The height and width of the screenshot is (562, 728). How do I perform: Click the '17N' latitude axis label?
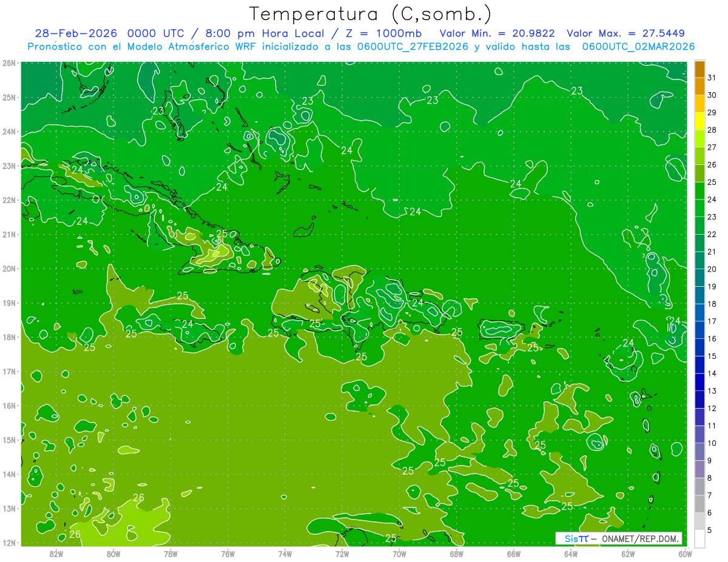click(x=9, y=371)
